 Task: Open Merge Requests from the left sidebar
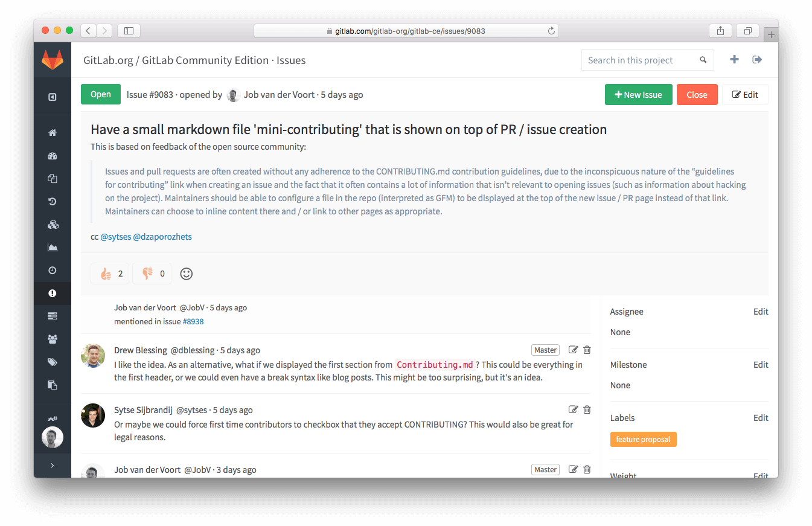click(53, 316)
